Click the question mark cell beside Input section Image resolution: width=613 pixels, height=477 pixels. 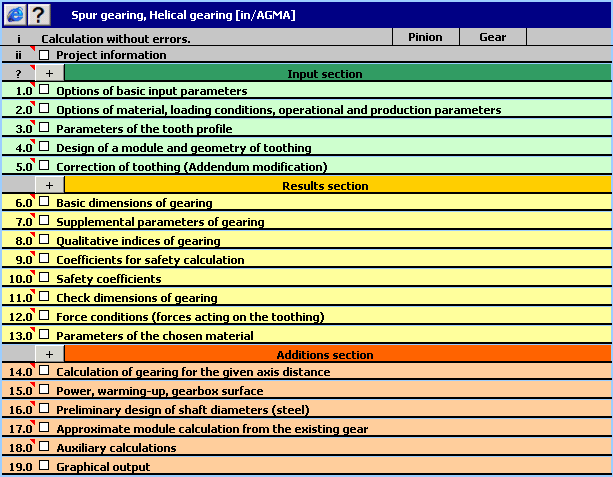point(18,73)
